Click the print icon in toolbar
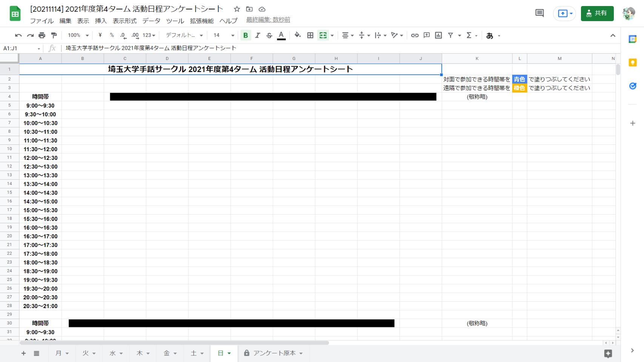644x362 pixels. tap(42, 35)
